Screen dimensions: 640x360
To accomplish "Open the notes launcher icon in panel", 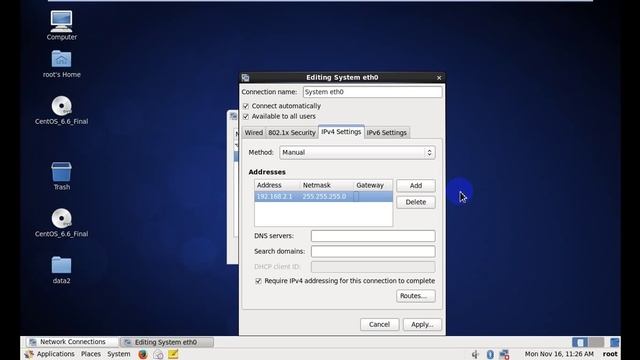I will tap(173, 354).
